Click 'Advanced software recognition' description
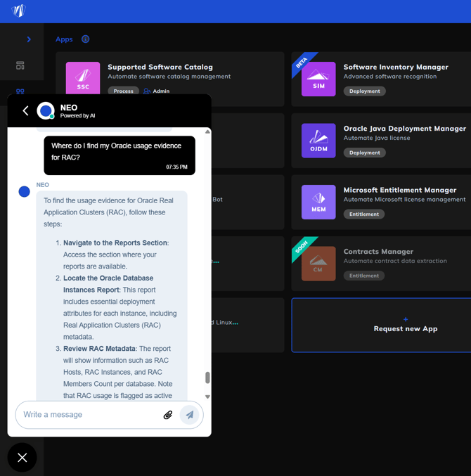Viewport: 471px width, 476px height. pyautogui.click(x=390, y=77)
